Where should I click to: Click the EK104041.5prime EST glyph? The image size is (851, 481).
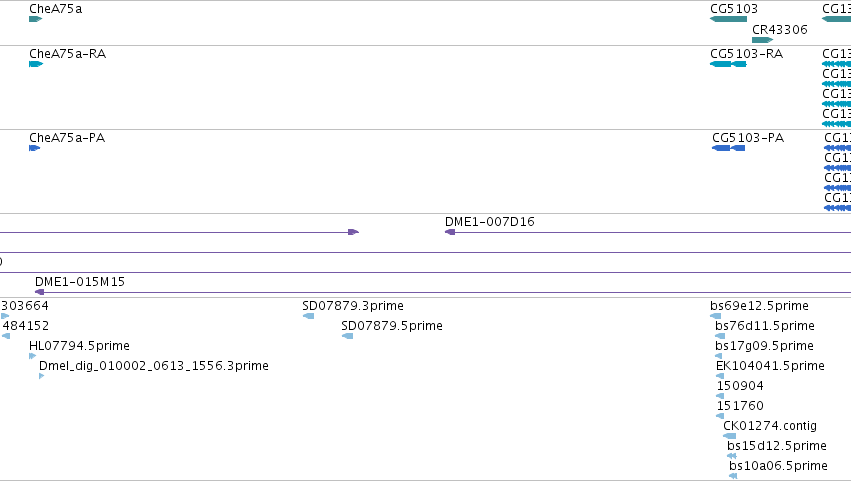pyautogui.click(x=720, y=376)
